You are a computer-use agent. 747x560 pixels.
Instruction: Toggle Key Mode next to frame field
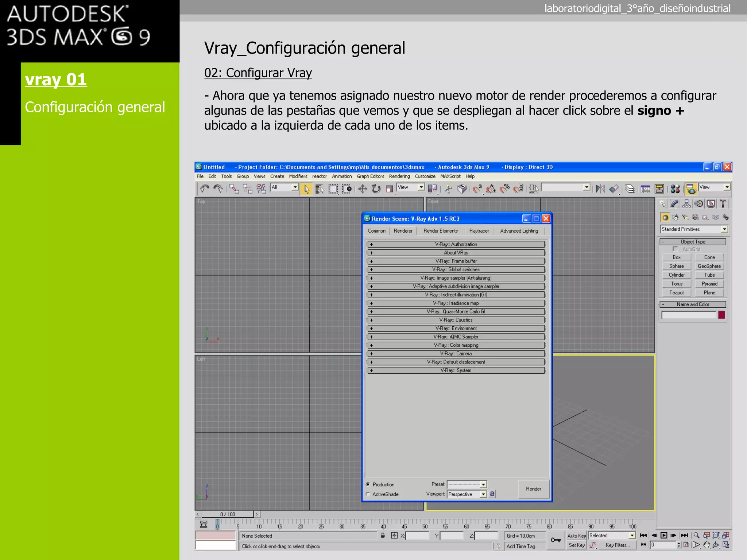[643, 545]
